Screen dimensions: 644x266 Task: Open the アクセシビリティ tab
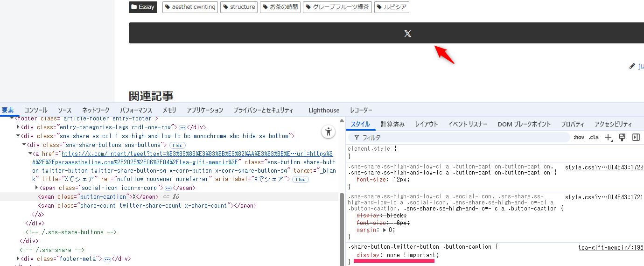[613, 124]
